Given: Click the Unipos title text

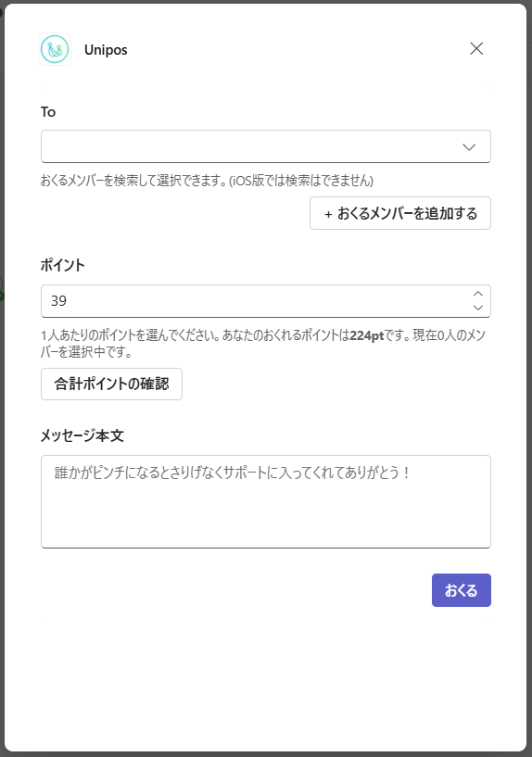Looking at the screenshot, I should 106,50.
